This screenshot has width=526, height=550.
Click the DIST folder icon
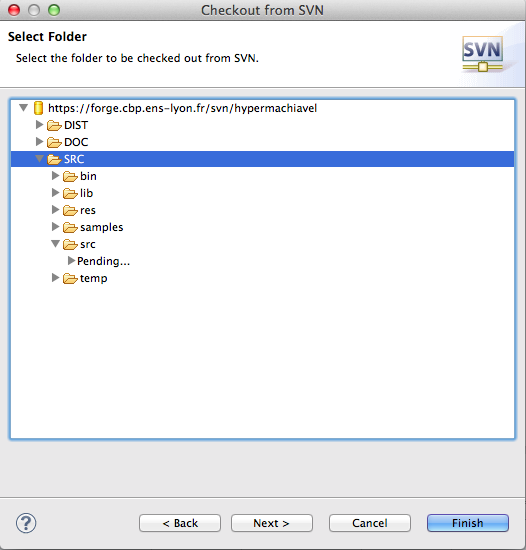pyautogui.click(x=54, y=125)
